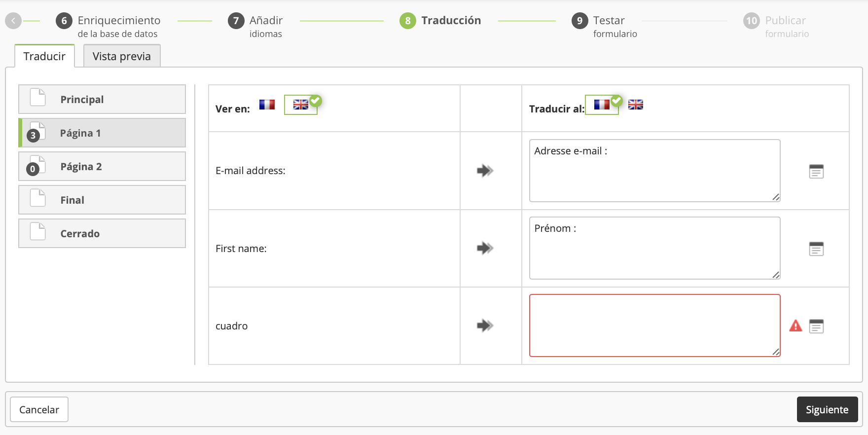This screenshot has width=868, height=435.
Task: Select French flag under Ver en
Action: 267,105
